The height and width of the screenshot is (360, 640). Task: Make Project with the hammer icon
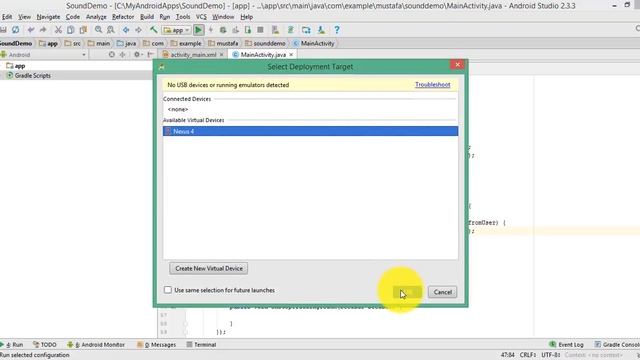click(x=153, y=30)
